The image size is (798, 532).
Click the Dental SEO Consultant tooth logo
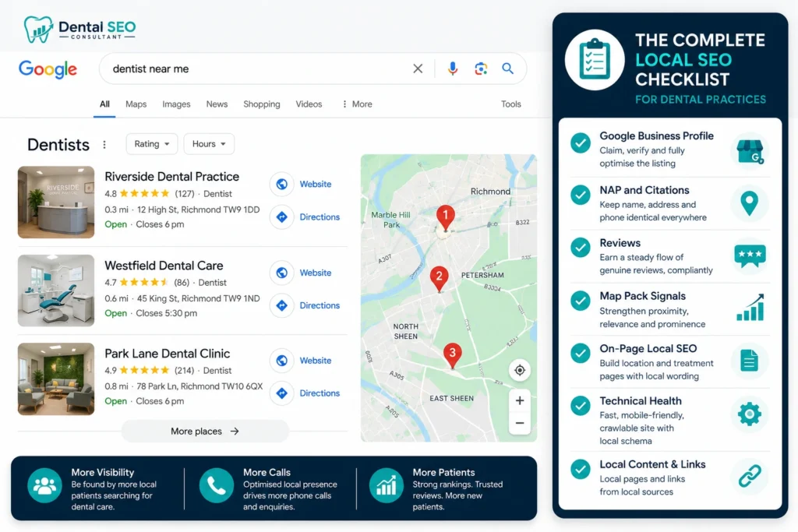tap(38, 30)
